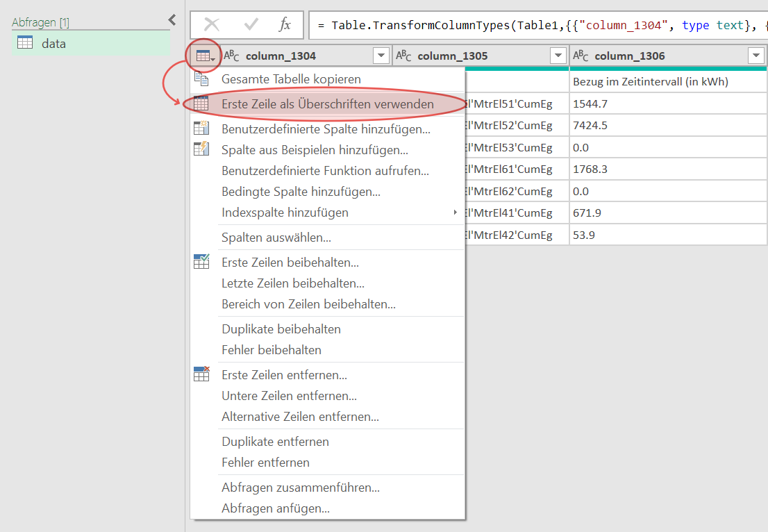
Task: Select cell ending MtrEl41'CumEg
Action: 517,213
